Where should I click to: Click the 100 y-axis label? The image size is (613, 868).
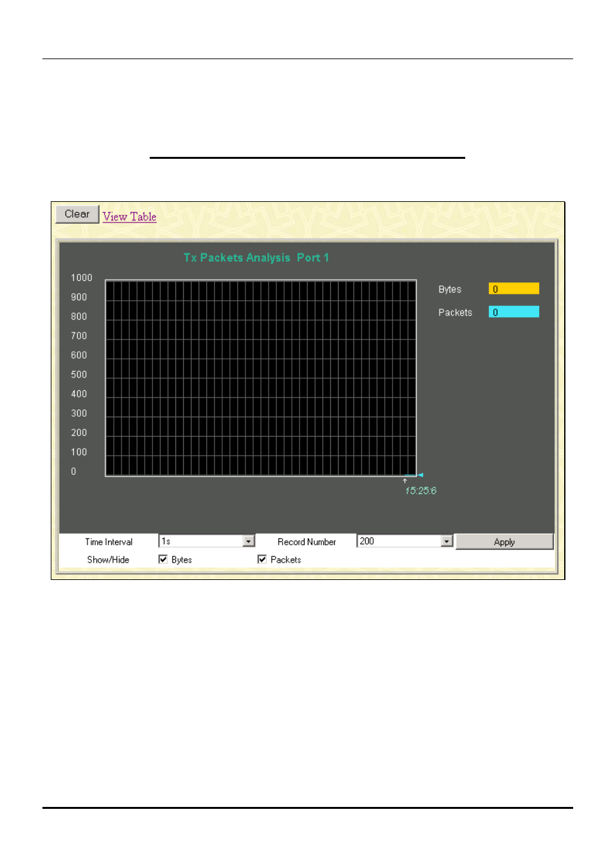[79, 452]
